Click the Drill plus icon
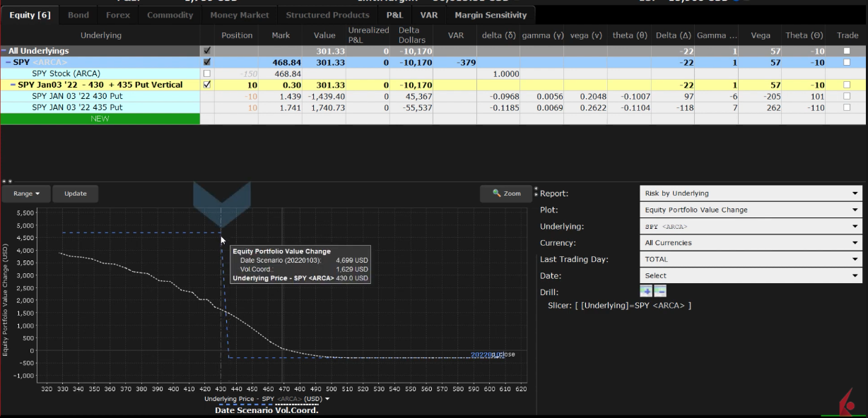This screenshot has height=418, width=868. 645,290
